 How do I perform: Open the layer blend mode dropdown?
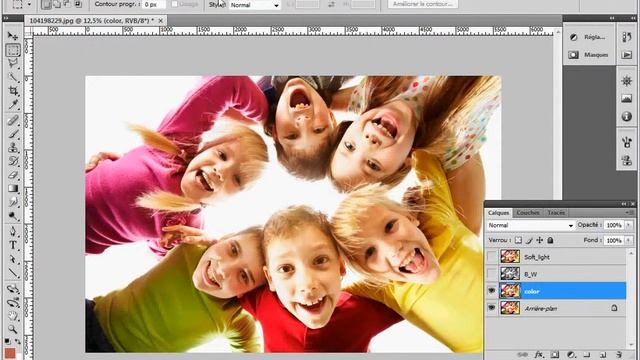coord(531,225)
